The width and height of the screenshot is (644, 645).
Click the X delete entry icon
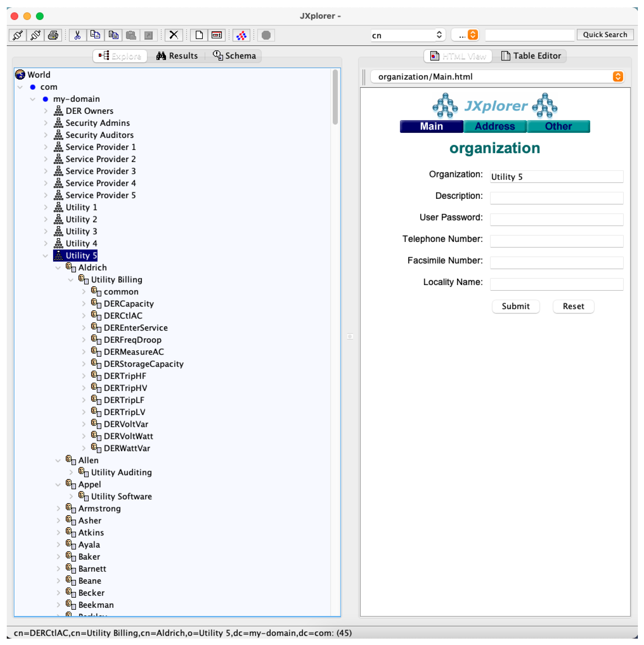click(174, 35)
